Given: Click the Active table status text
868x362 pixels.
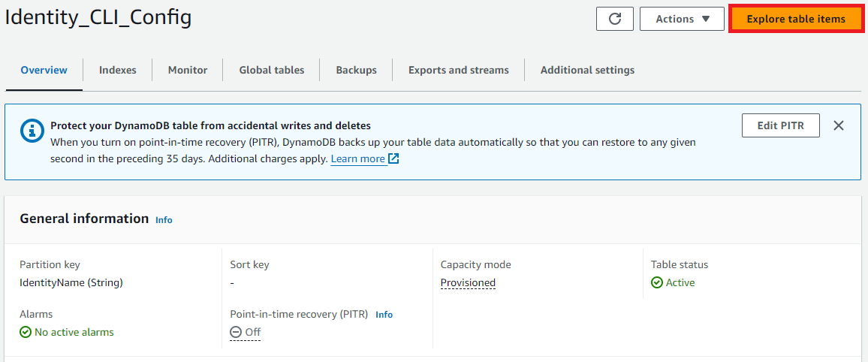Looking at the screenshot, I should (680, 283).
